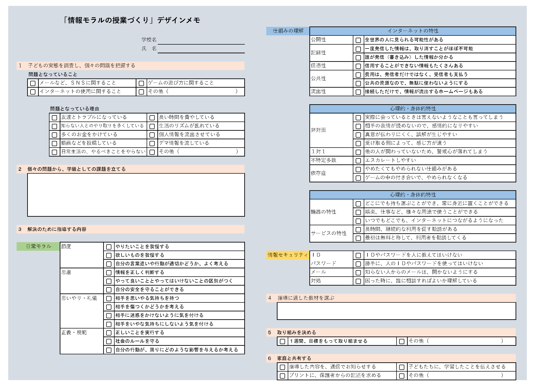
Task: Check '正しいことを実行する' box
Action: click(109, 333)
